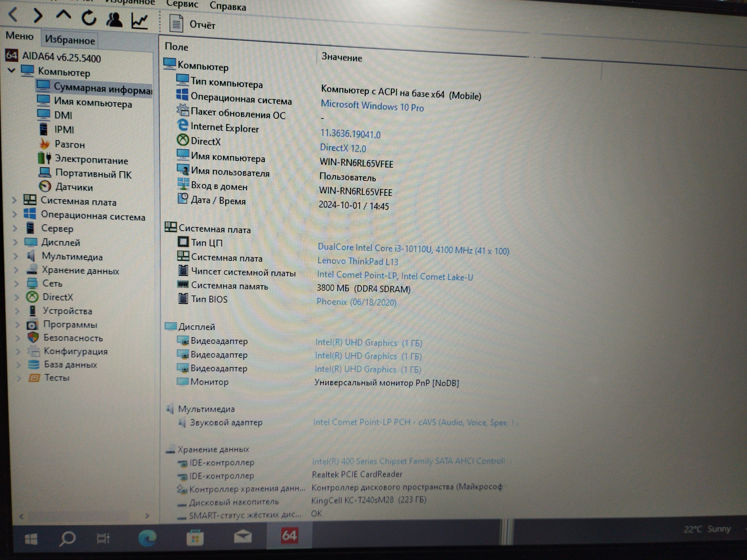This screenshot has width=747, height=560.
Task: Open user management toolbar icon
Action: pyautogui.click(x=114, y=19)
